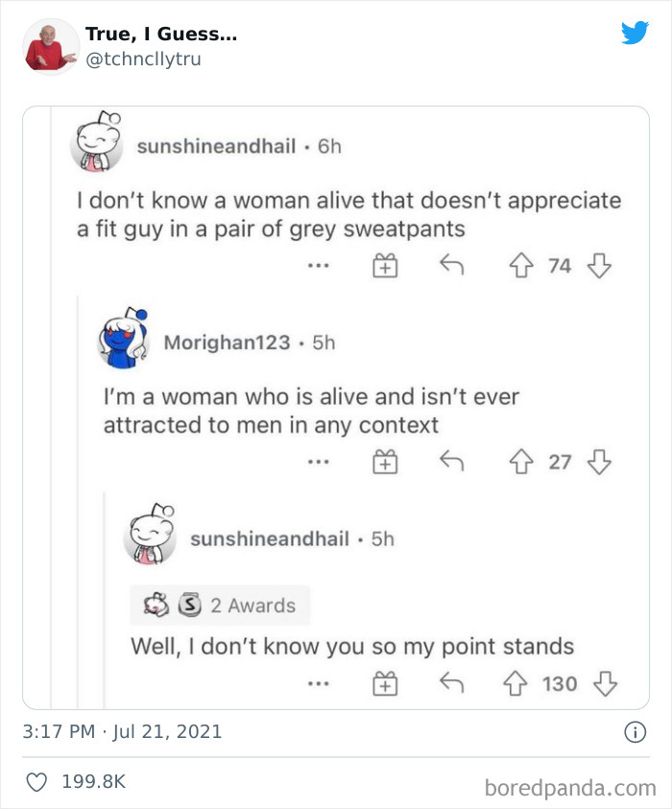Give award to first sunshineandhail comment
Image resolution: width=672 pixels, height=809 pixels.
point(385,267)
